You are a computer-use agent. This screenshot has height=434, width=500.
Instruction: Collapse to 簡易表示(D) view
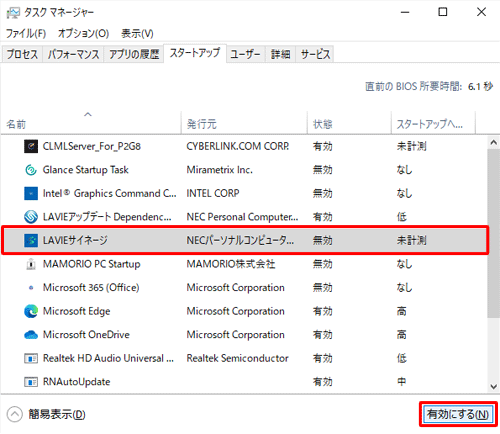(x=46, y=414)
